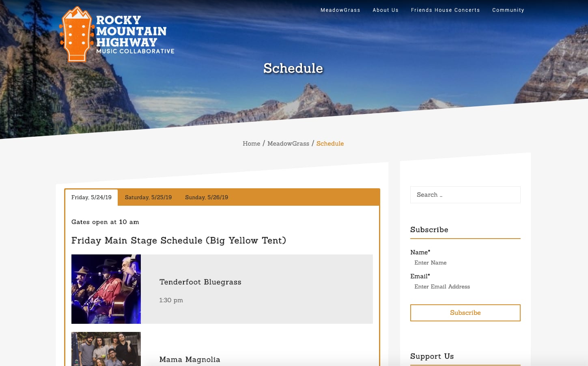Select the Friday, 5/24/19 tab

pyautogui.click(x=91, y=198)
